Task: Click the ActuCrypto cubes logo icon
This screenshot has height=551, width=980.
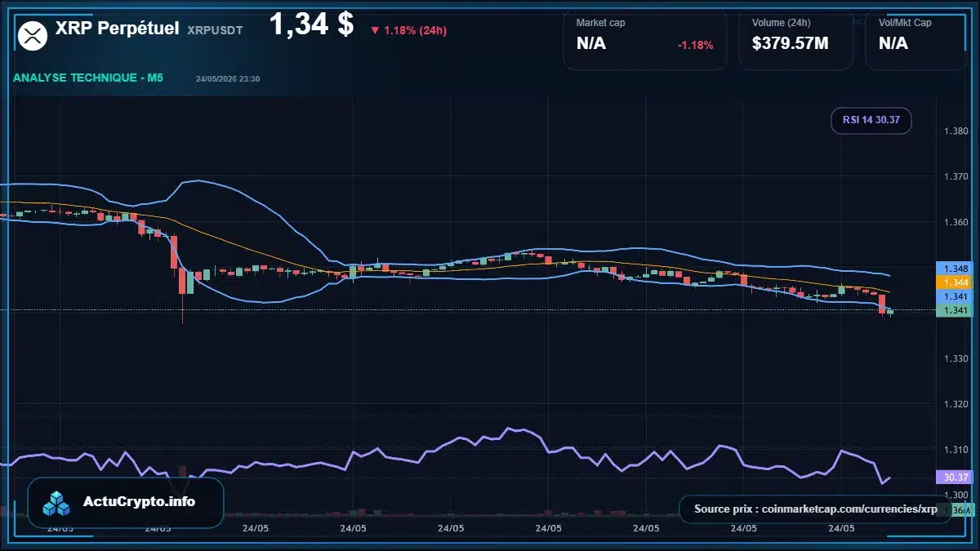Action: pos(58,503)
